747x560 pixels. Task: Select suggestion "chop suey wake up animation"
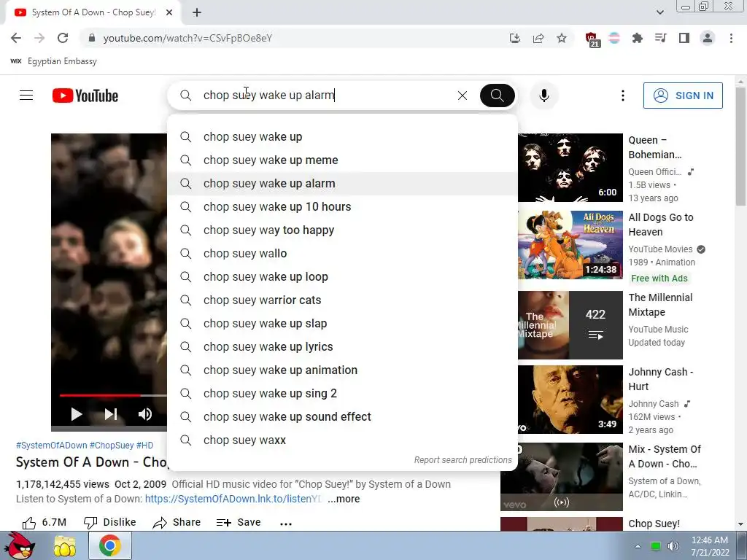343,370
